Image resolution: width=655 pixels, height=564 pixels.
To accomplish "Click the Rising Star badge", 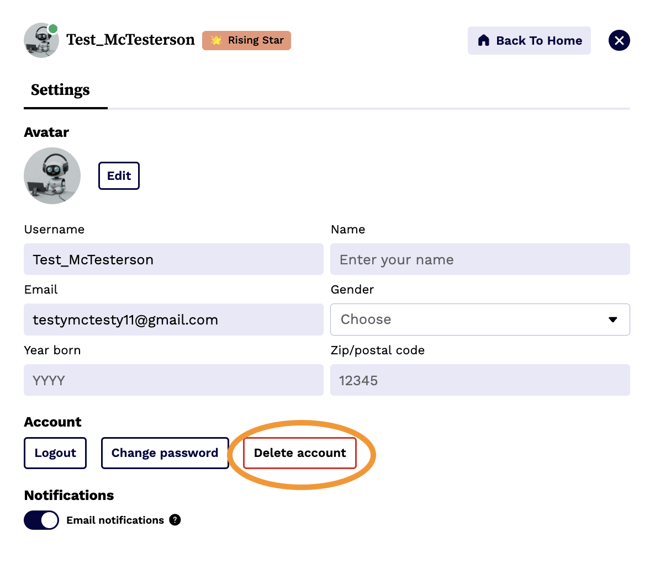I will click(246, 41).
